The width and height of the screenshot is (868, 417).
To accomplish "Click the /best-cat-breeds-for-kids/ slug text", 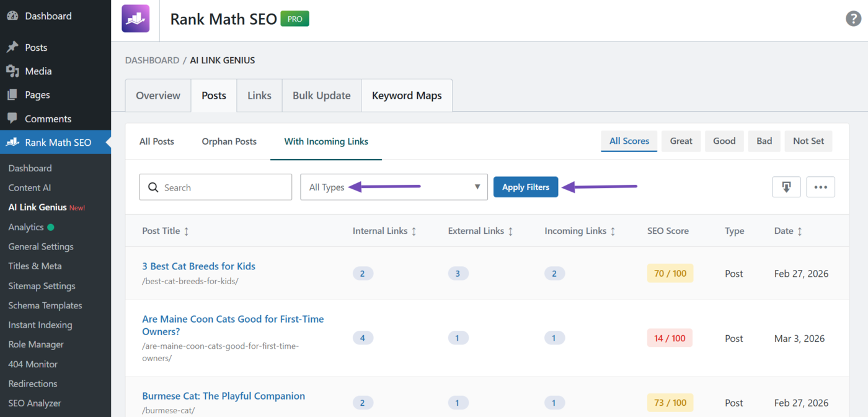I will [190, 281].
